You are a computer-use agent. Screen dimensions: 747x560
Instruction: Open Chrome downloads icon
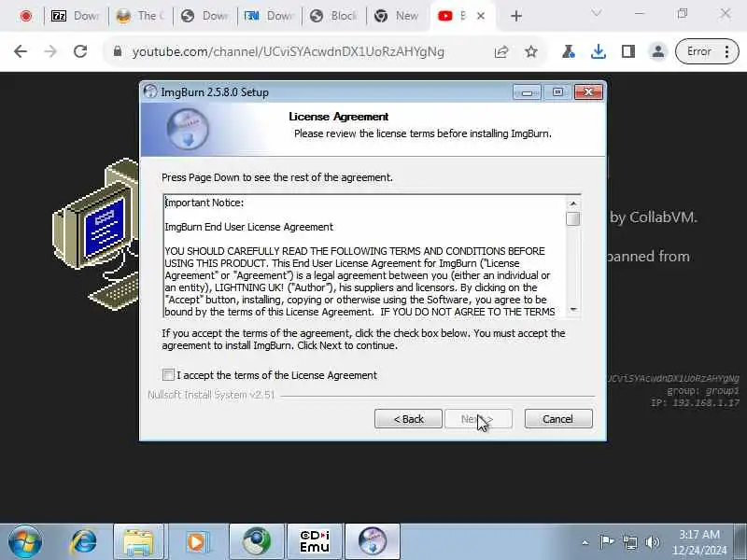[598, 51]
